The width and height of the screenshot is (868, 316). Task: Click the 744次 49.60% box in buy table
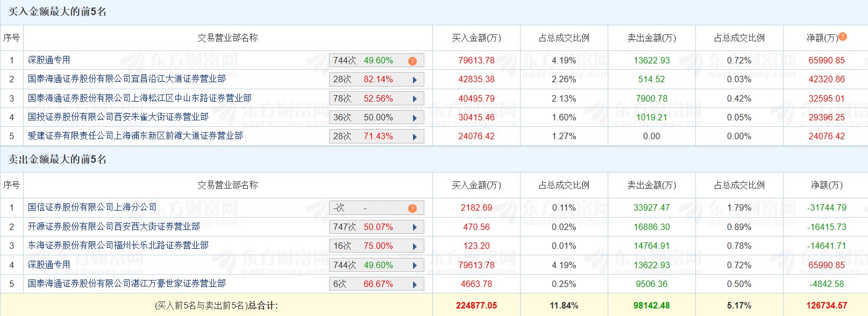376,61
